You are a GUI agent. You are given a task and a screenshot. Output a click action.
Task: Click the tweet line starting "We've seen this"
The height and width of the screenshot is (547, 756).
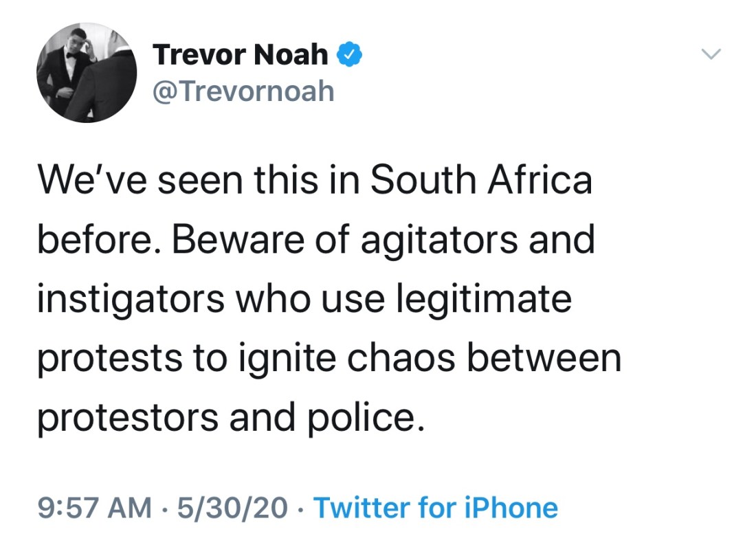click(314, 181)
